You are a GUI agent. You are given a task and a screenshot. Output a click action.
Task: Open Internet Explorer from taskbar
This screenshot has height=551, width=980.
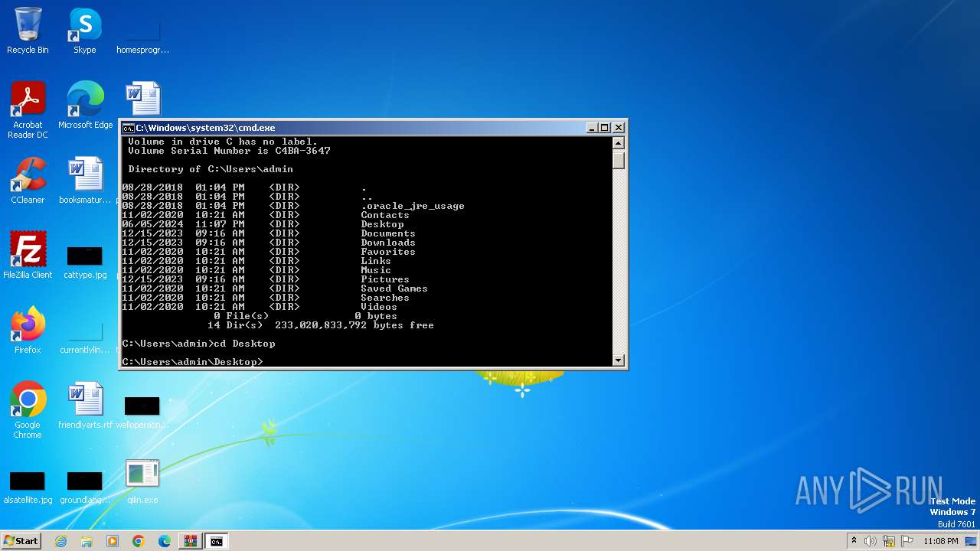[61, 541]
